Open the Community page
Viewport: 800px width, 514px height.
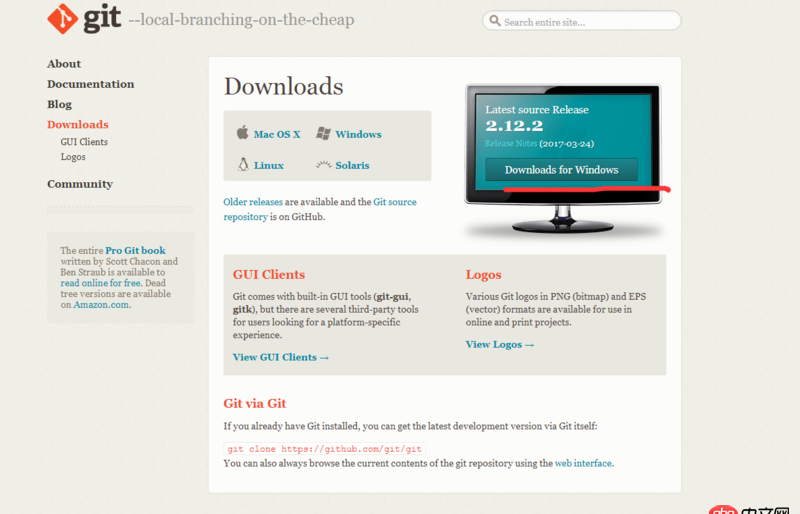80,184
